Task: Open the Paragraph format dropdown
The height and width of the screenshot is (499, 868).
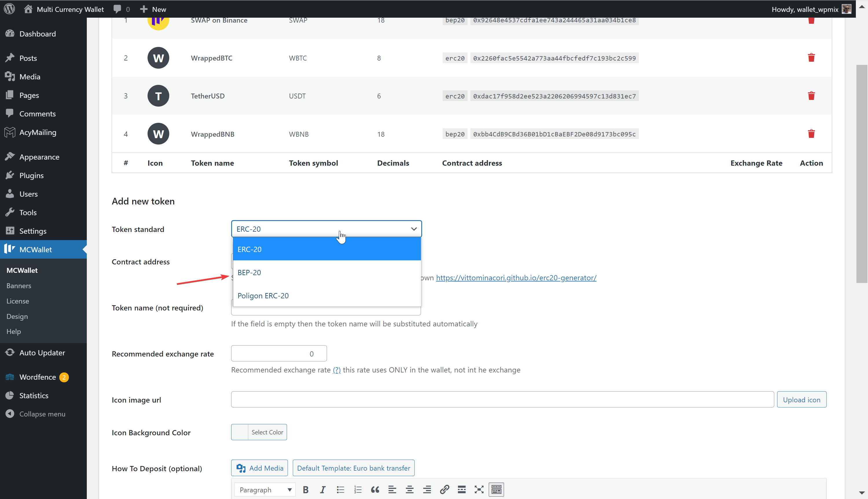Action: click(x=264, y=489)
